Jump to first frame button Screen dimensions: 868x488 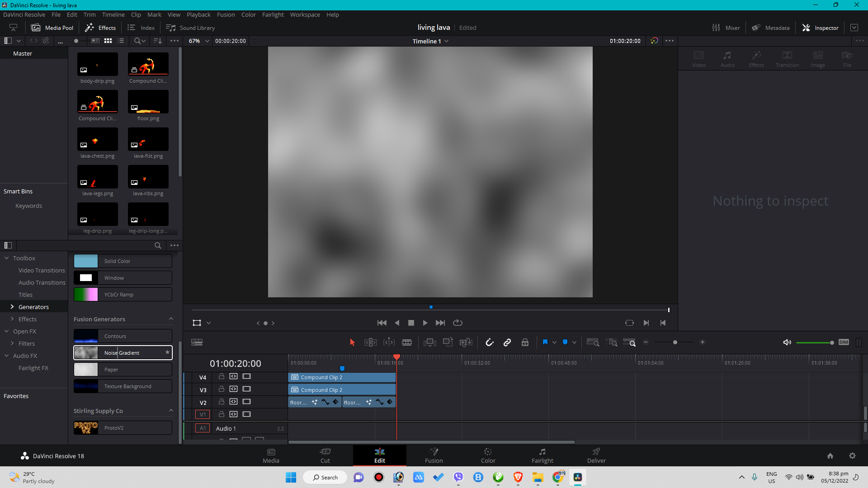tap(382, 323)
